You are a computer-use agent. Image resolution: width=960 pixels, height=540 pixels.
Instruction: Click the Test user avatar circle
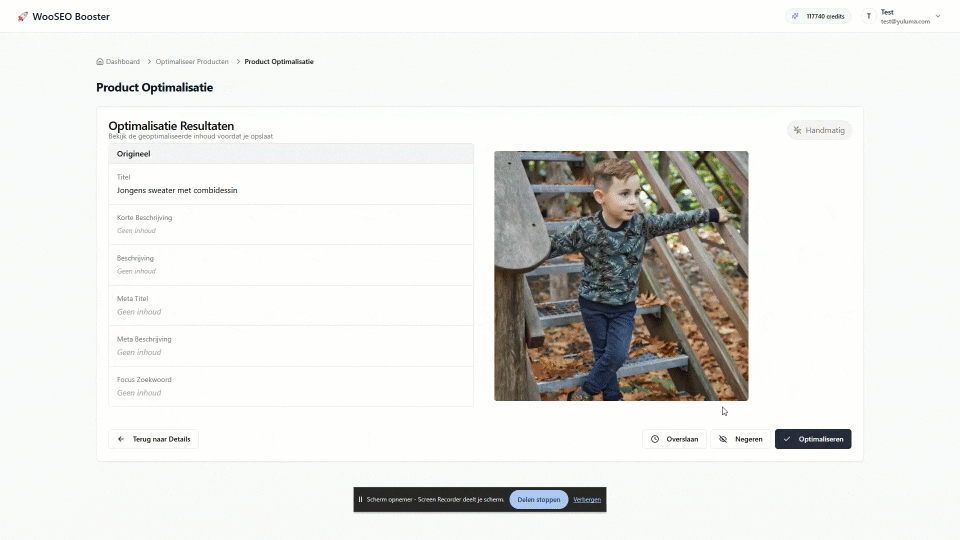pos(869,17)
